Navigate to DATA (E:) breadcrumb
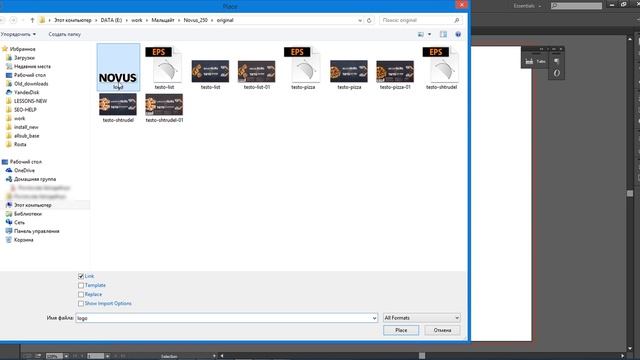Viewport: 640px width, 360px height. click(111, 20)
